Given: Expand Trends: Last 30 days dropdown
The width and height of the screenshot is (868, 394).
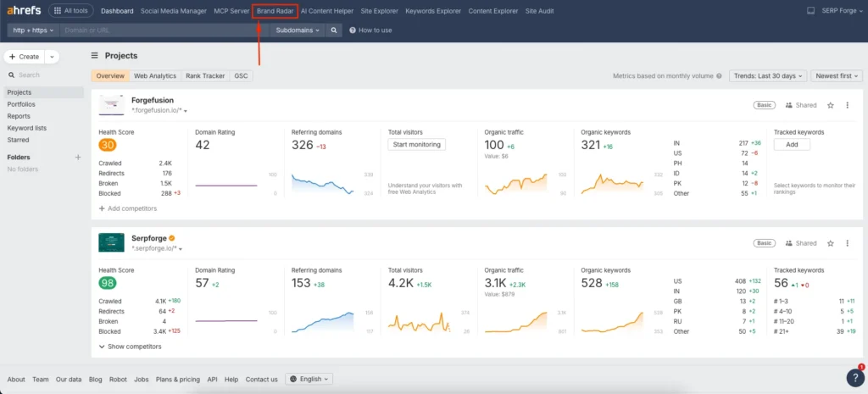Looking at the screenshot, I should point(767,75).
